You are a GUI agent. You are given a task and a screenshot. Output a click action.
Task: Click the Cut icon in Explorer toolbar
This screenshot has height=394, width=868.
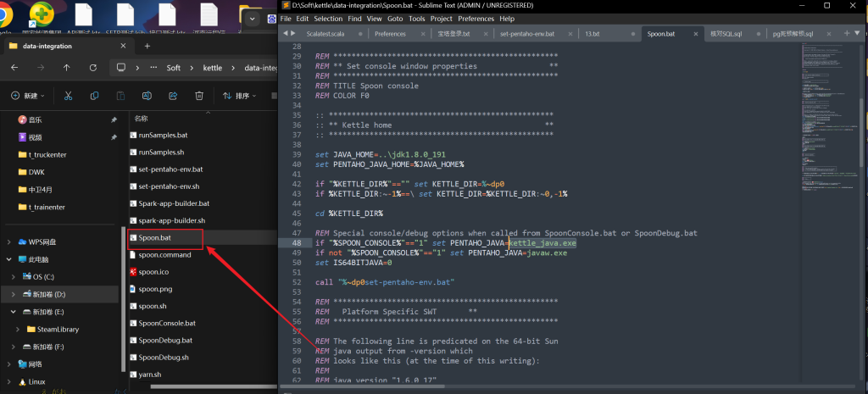(68, 96)
